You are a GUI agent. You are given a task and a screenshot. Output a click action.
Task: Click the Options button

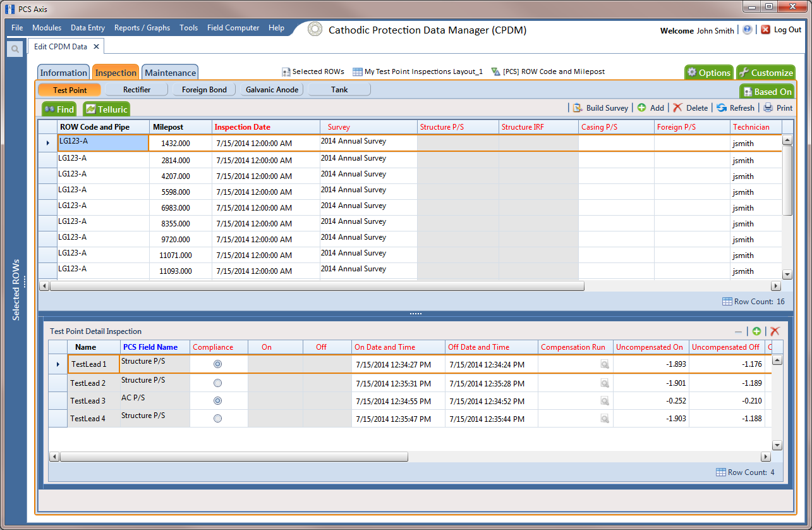(709, 73)
